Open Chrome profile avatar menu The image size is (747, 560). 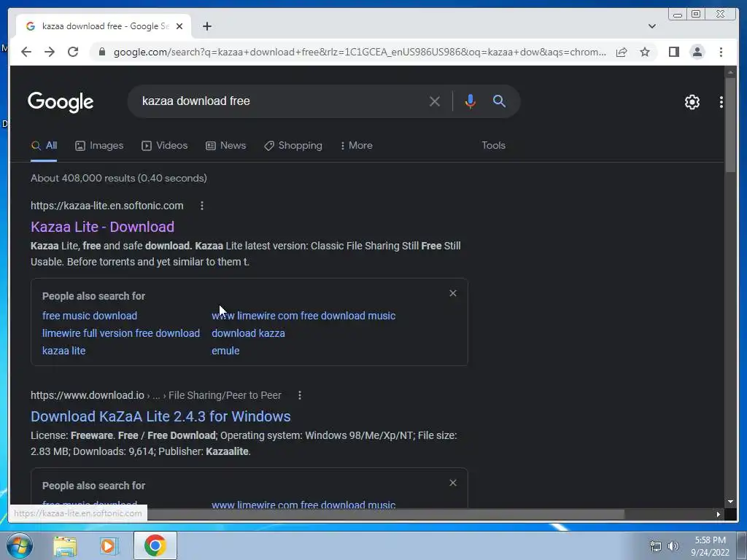697,52
